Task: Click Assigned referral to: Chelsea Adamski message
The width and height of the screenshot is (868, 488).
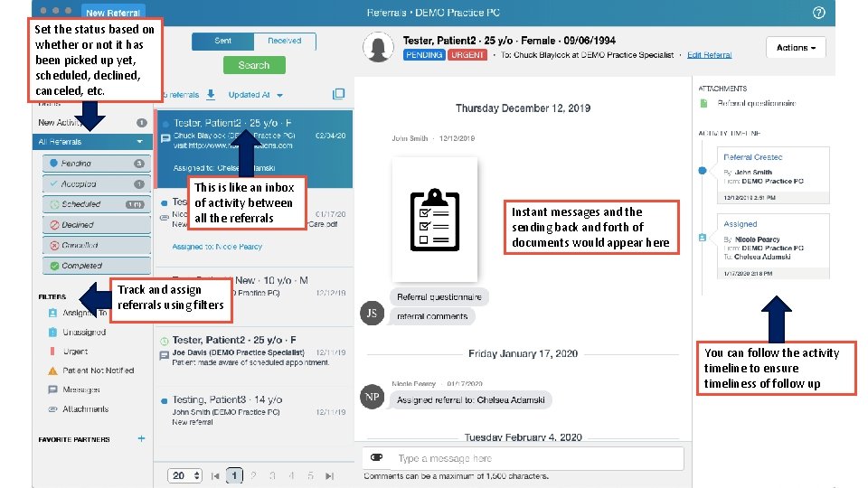Action: tap(470, 400)
